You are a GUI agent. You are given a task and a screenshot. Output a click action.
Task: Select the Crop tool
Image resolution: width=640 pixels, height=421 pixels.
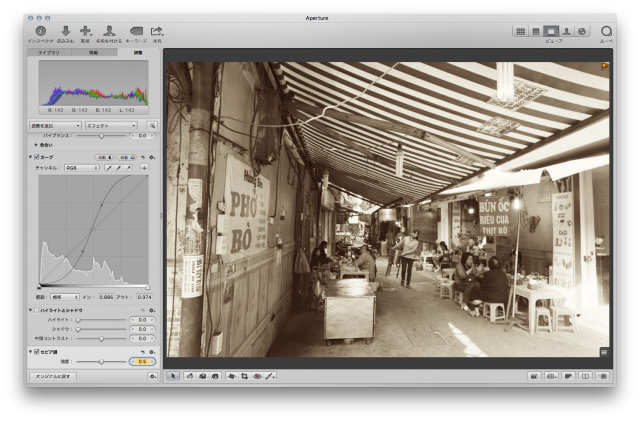[x=244, y=376]
